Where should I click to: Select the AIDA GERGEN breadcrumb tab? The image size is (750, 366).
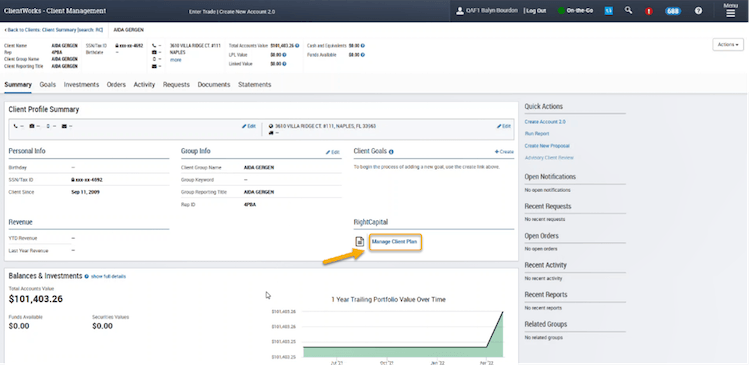click(129, 30)
